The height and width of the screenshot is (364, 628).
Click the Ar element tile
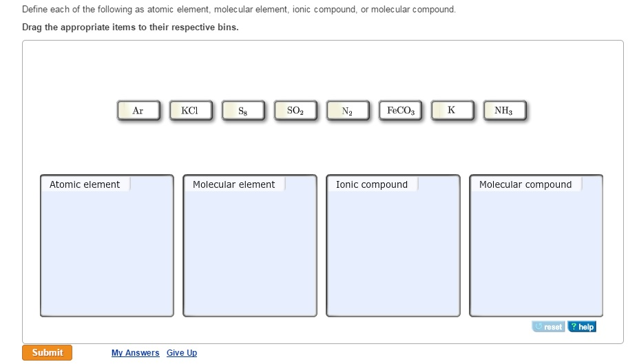pos(138,111)
